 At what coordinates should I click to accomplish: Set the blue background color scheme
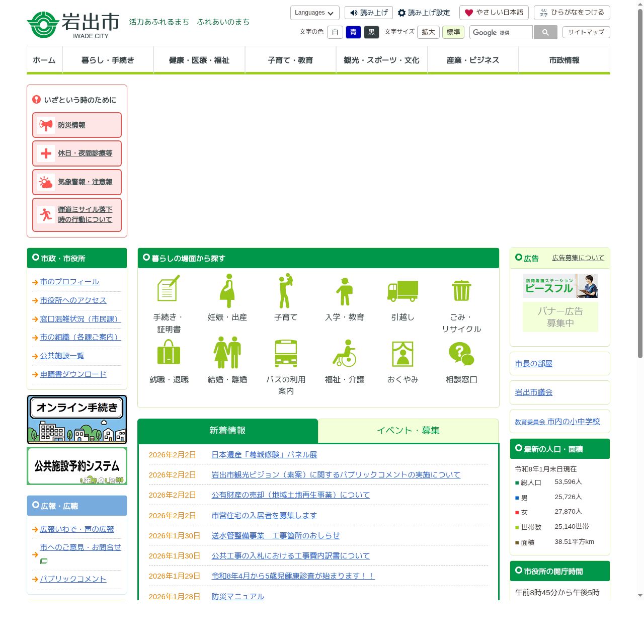click(x=353, y=32)
